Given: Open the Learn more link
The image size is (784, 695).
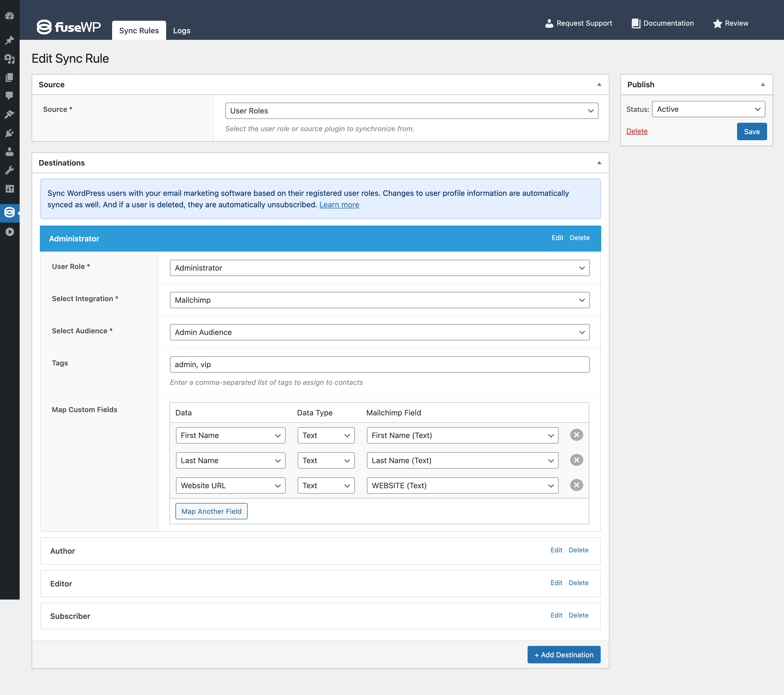Looking at the screenshot, I should pos(339,205).
